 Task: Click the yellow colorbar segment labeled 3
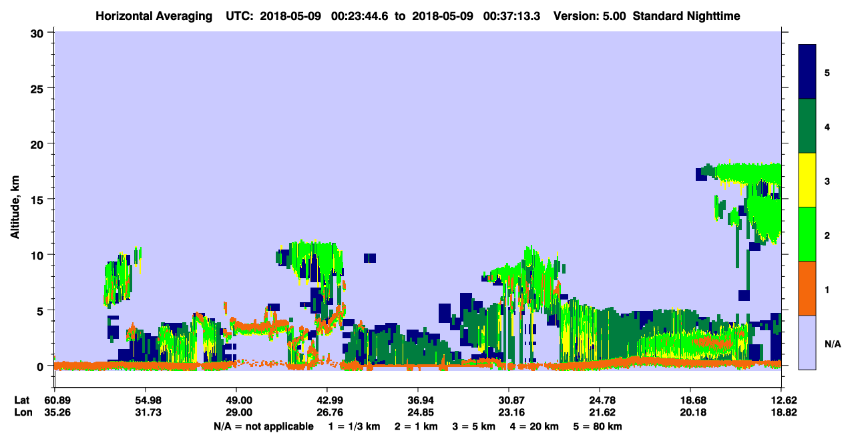click(807, 180)
